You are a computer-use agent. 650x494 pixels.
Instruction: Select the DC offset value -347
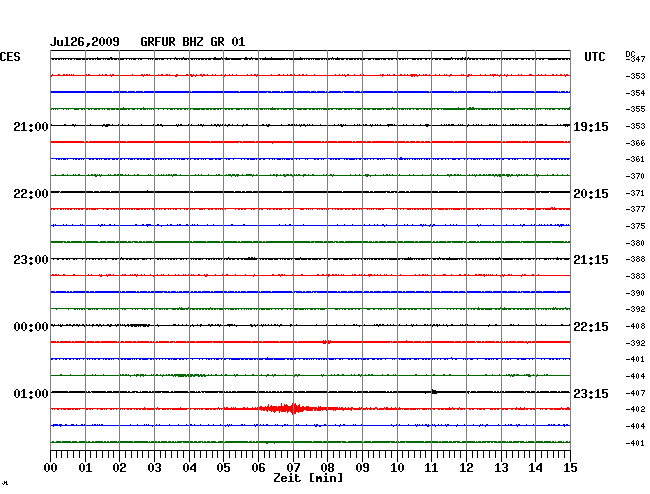(635, 59)
